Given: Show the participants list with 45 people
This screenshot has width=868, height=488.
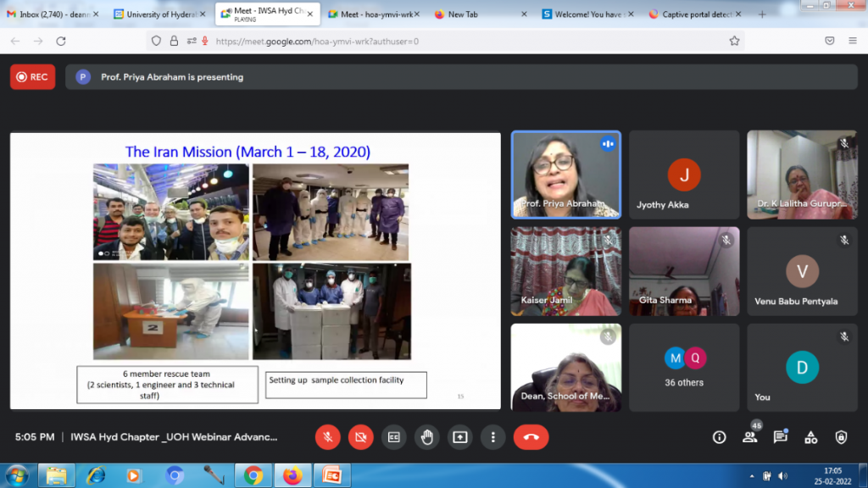Looking at the screenshot, I should pos(749,437).
